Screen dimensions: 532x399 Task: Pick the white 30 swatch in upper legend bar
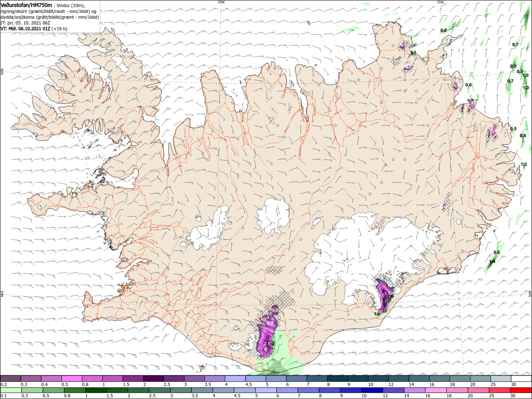(522, 379)
